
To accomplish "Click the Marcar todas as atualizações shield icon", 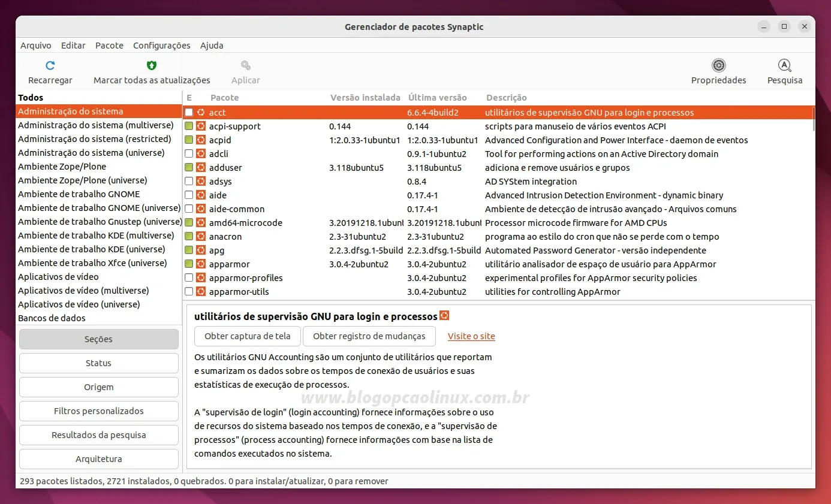I will click(152, 65).
